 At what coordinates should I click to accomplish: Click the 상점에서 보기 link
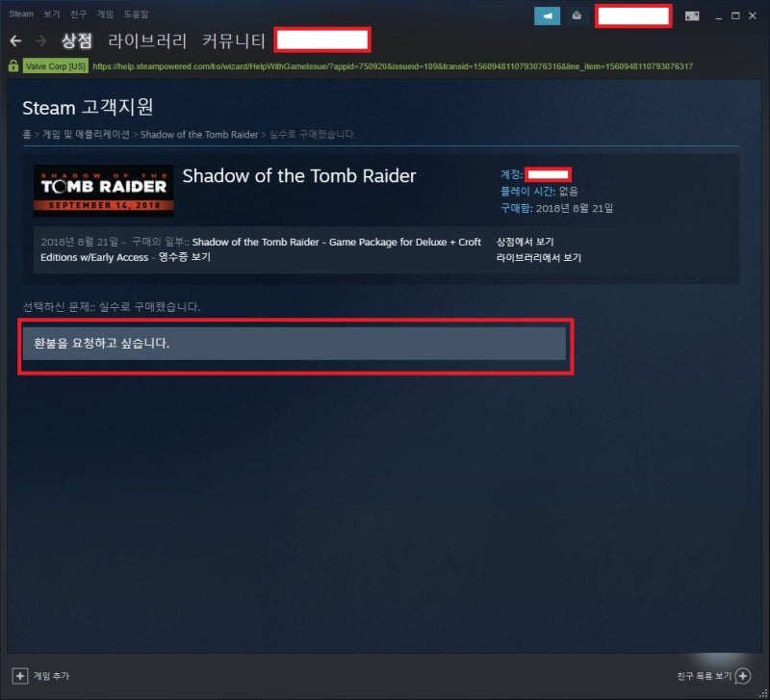coord(525,242)
